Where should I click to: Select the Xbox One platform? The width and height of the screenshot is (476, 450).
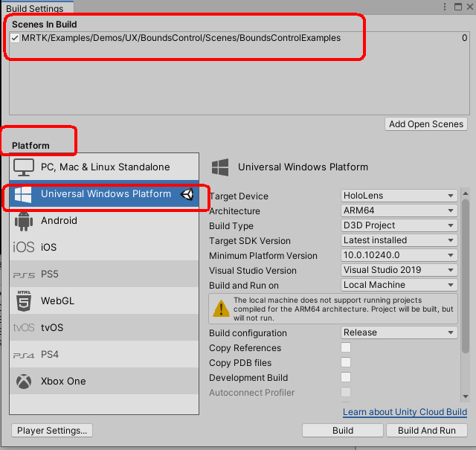point(104,381)
